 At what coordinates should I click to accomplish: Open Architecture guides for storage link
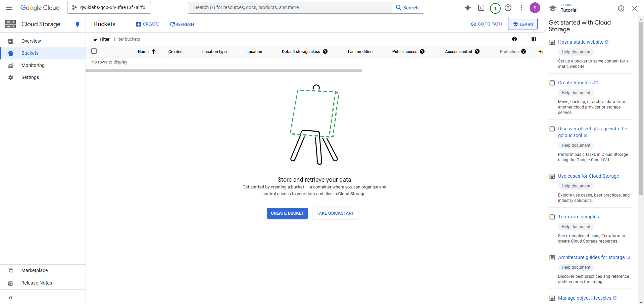[x=594, y=257]
